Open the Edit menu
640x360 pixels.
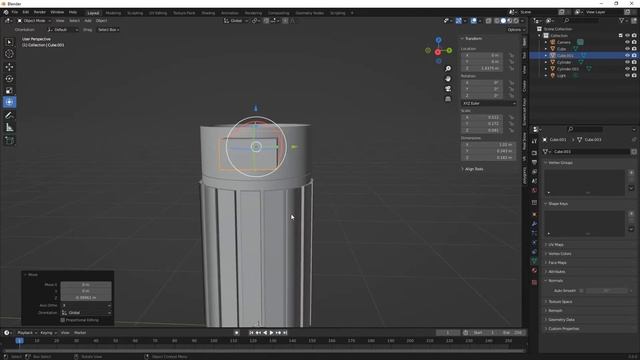(x=26, y=12)
